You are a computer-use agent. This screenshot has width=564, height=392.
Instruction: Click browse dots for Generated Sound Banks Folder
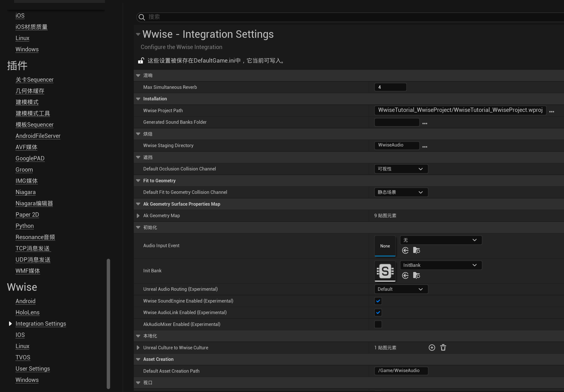click(424, 123)
